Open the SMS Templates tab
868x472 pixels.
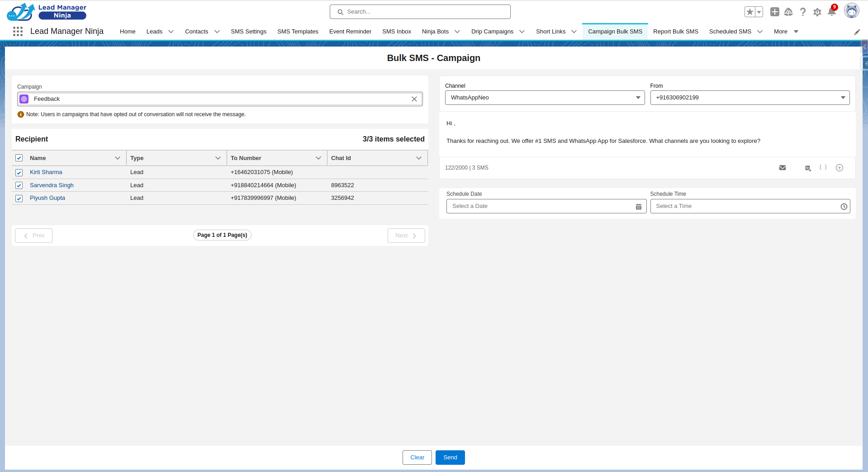298,32
